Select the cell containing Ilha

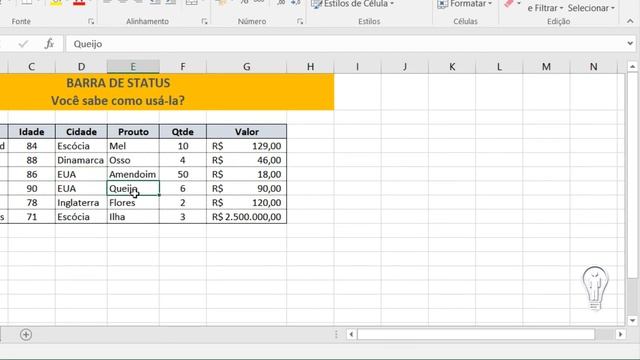coord(133,217)
